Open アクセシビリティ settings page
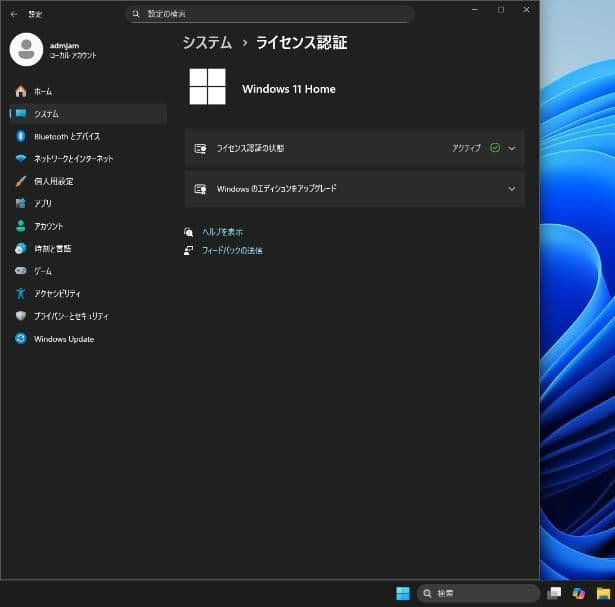Image resolution: width=615 pixels, height=607 pixels. [88, 293]
